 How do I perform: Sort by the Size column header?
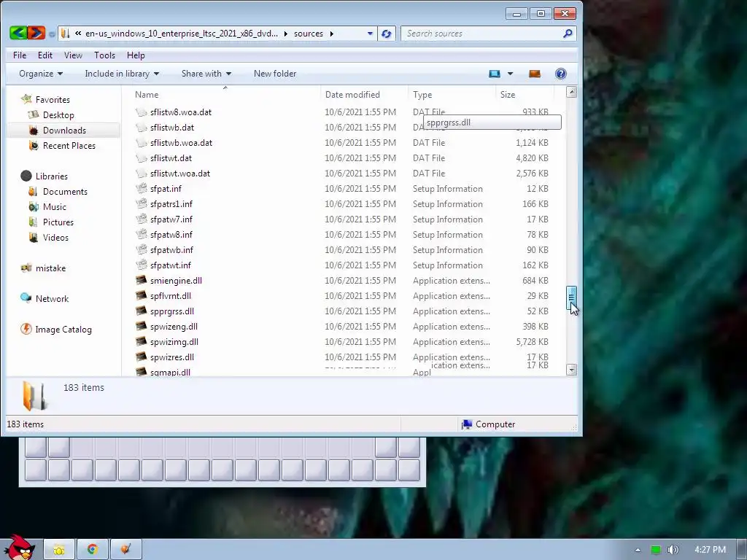tap(524, 94)
